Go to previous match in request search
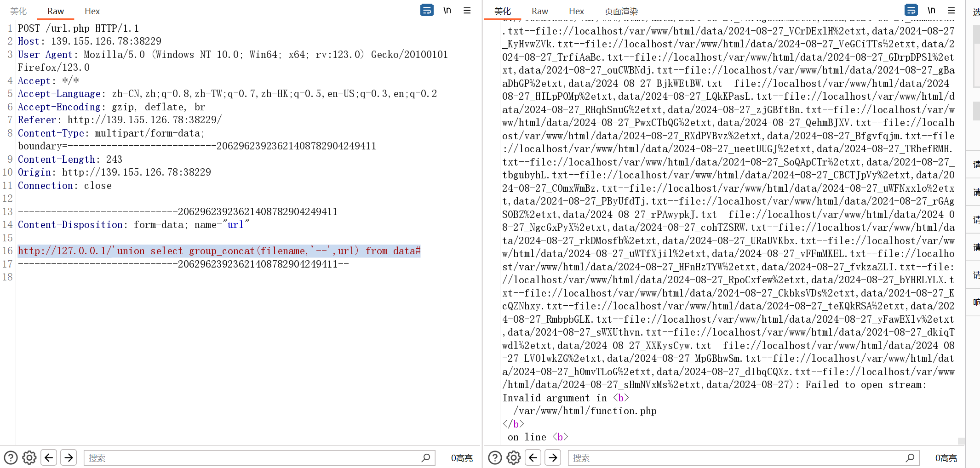This screenshot has width=980, height=468. 49,457
